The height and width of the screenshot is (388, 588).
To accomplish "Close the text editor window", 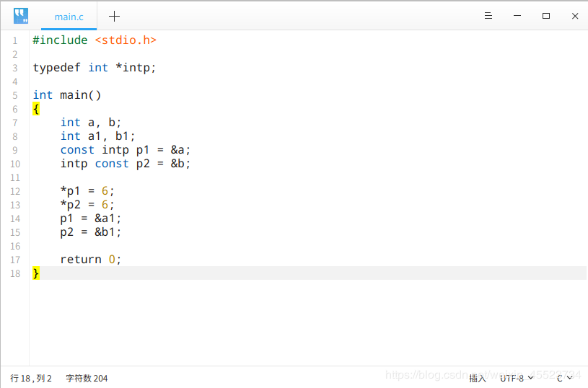I will (x=575, y=16).
